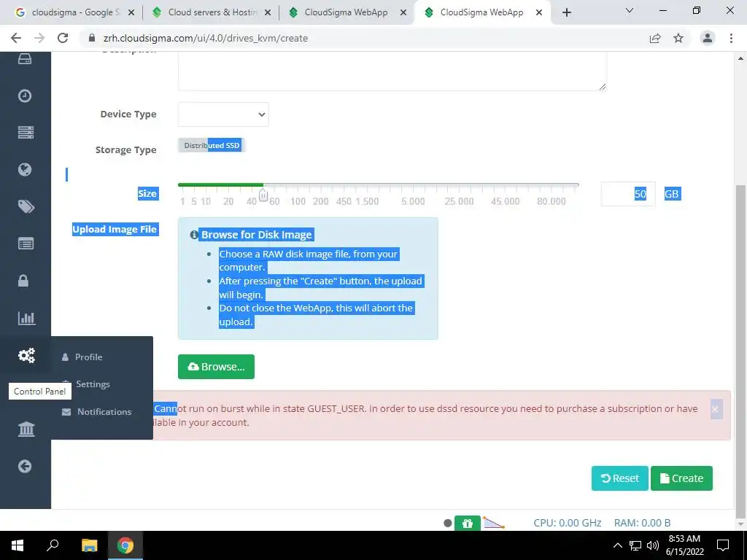Close the cloudsigma Google Search tab
Viewport: 747px width, 560px height.
point(131,12)
